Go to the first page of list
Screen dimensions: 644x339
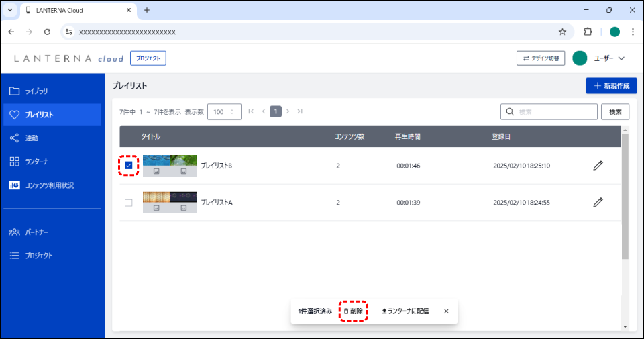251,111
